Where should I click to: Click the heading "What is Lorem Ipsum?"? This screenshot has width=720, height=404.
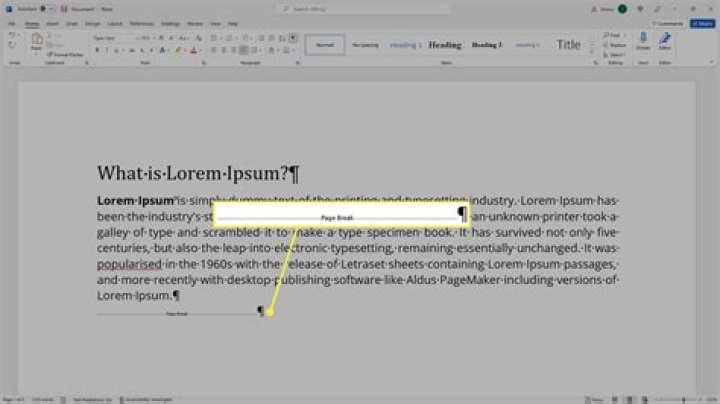coord(198,174)
